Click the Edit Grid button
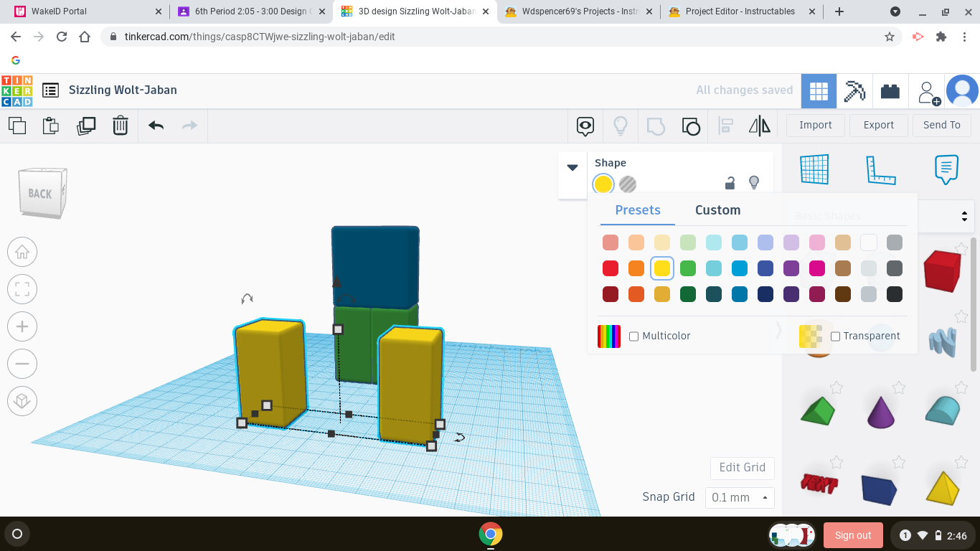Viewport: 980px width, 551px height. point(743,467)
